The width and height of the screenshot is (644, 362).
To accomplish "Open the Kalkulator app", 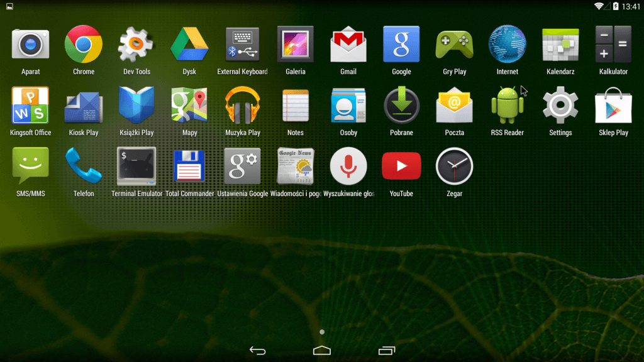I will coord(613,45).
